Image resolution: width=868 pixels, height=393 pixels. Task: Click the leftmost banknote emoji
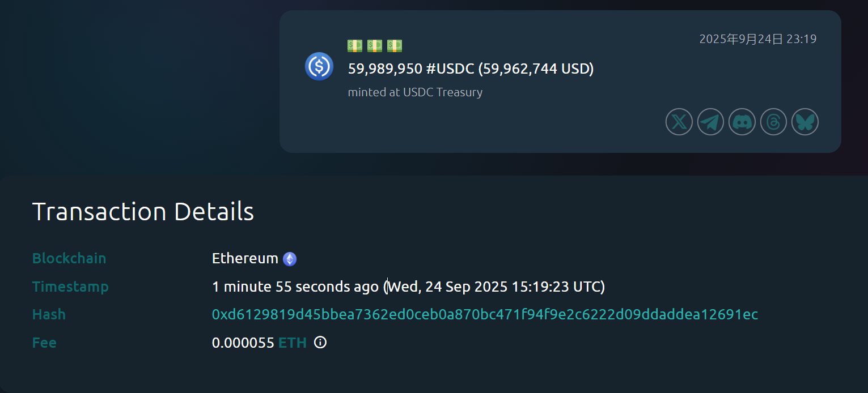[355, 45]
